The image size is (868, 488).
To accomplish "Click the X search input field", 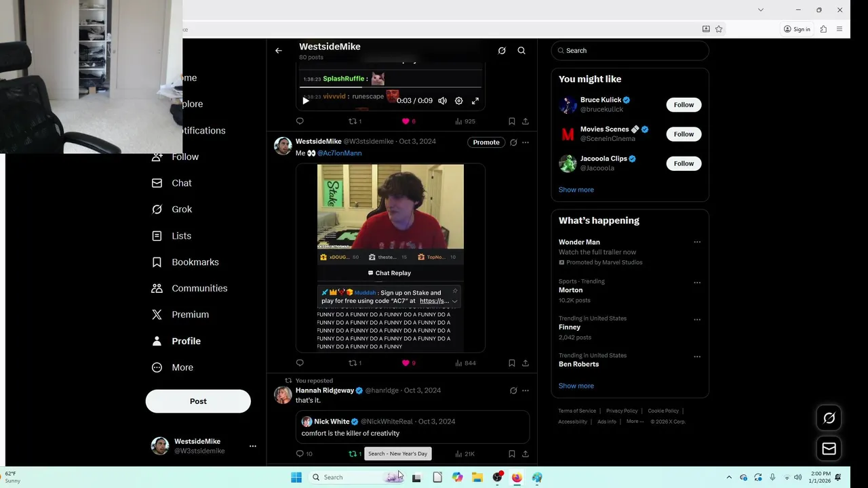I will coord(630,51).
